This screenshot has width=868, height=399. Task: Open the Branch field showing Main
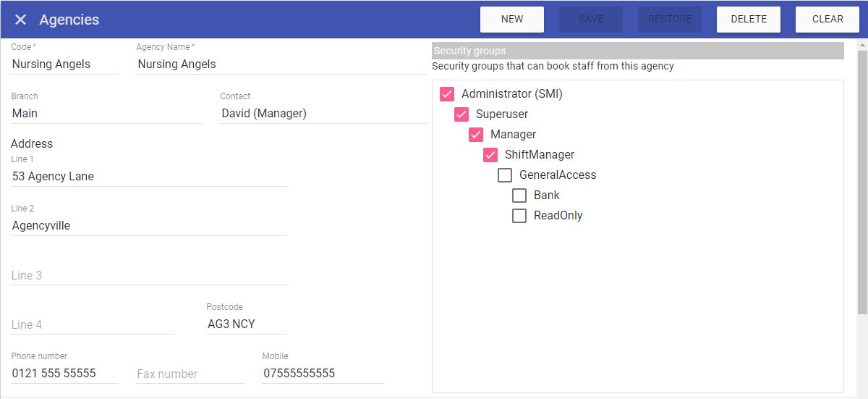(x=106, y=114)
